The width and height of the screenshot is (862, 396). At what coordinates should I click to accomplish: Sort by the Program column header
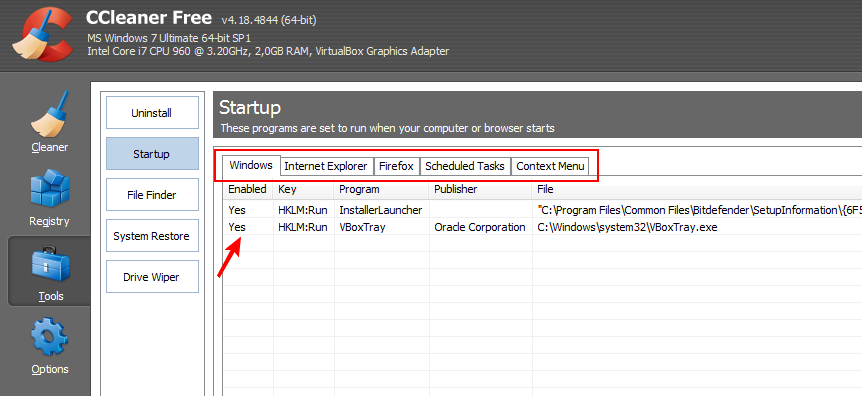coord(381,189)
